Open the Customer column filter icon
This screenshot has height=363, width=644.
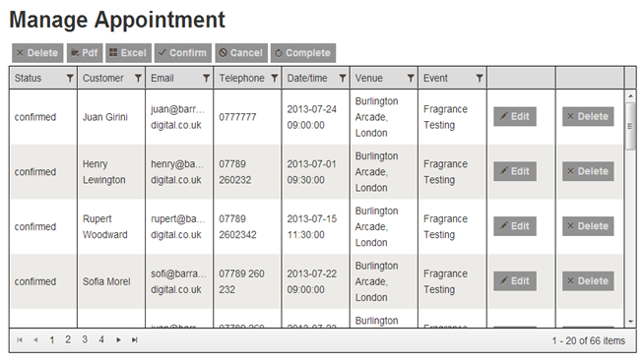[138, 78]
